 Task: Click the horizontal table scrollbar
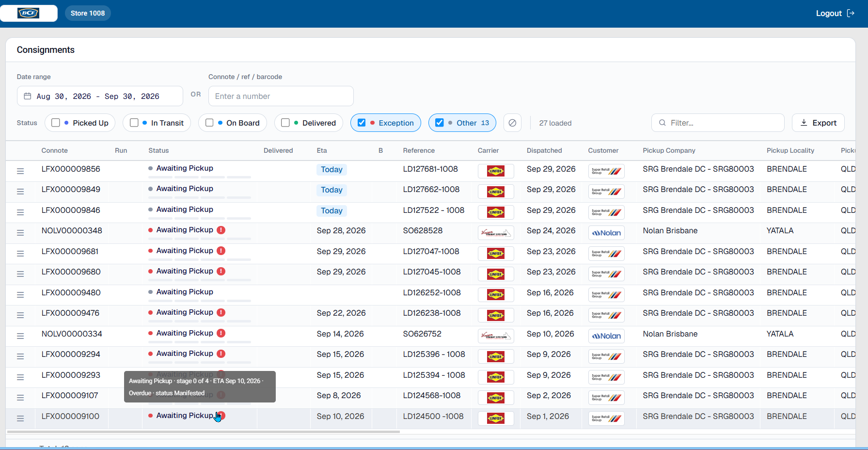pos(203,432)
